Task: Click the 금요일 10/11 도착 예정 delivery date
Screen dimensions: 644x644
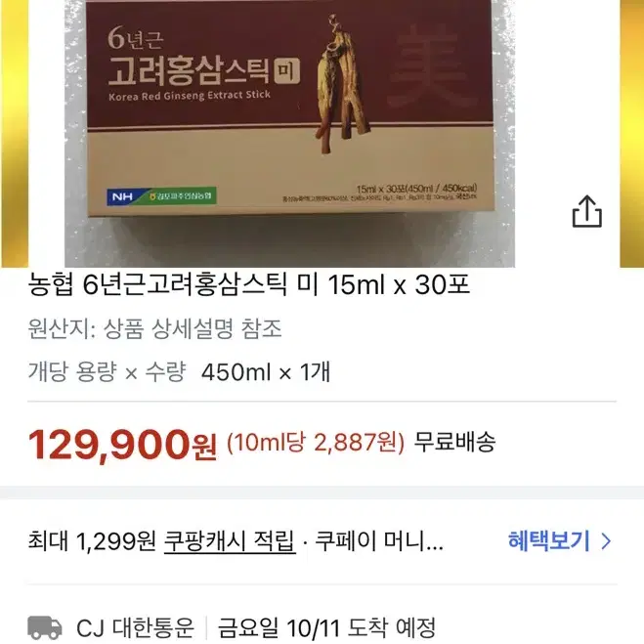Action: pos(326,628)
